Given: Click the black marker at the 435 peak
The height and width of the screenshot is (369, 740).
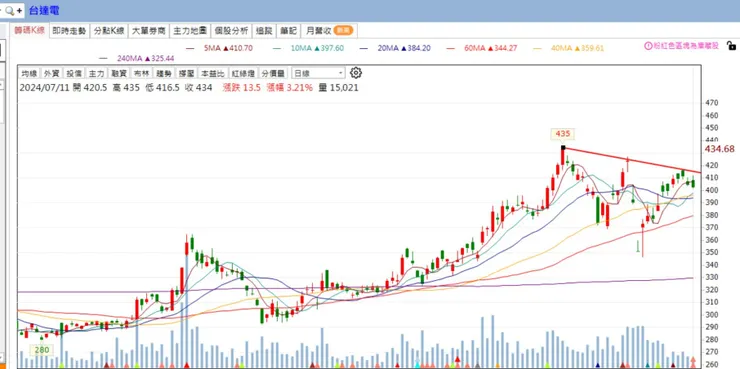Looking at the screenshot, I should [x=563, y=148].
